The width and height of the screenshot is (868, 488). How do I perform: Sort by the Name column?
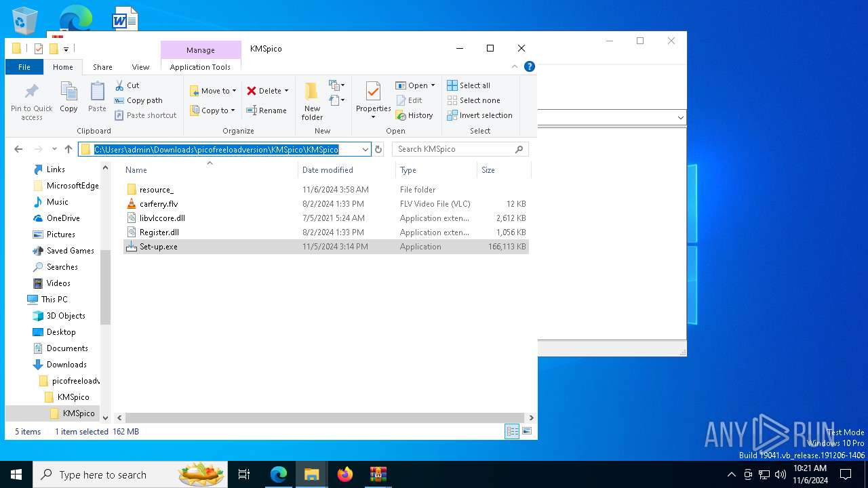[209, 170]
